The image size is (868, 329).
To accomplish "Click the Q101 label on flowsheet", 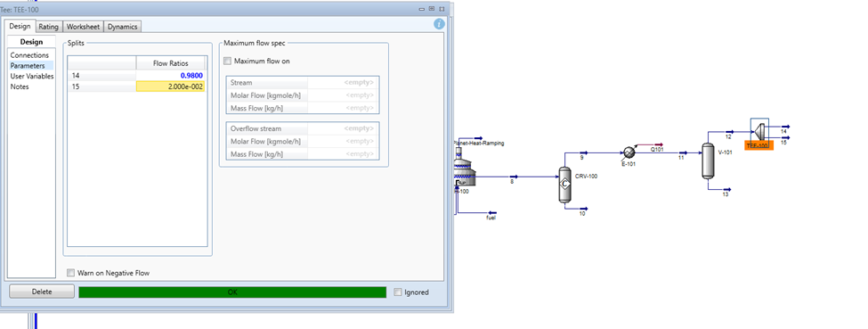I will tap(656, 149).
